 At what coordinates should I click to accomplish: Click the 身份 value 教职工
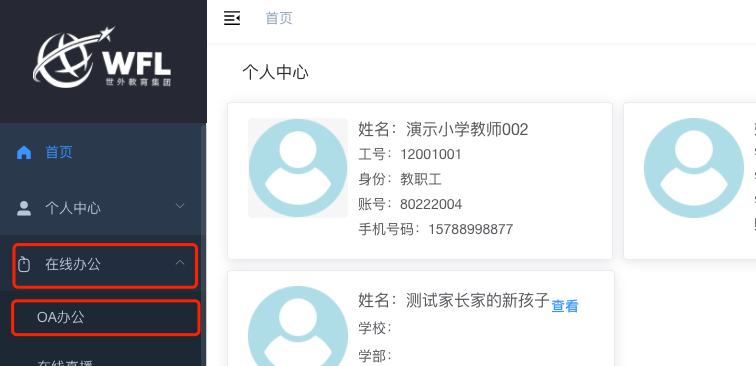click(421, 179)
